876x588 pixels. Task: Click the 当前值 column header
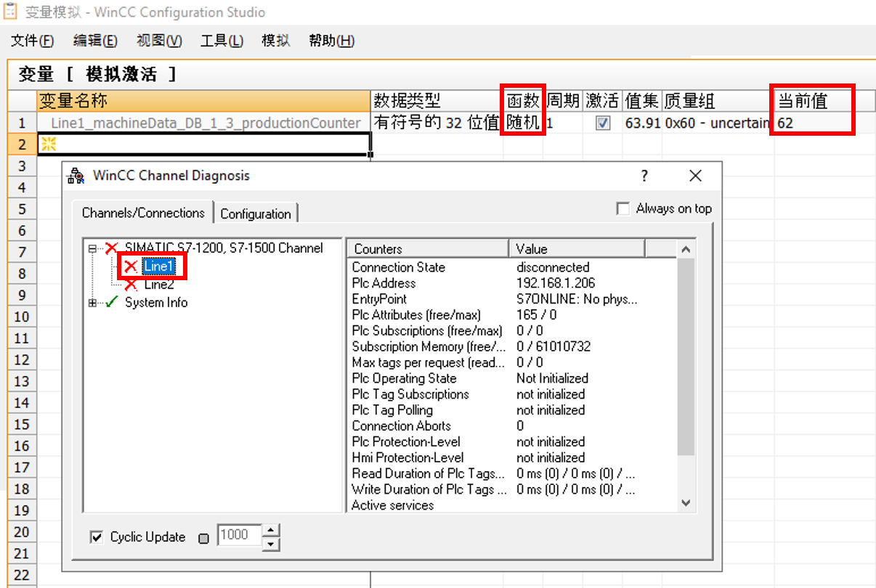pyautogui.click(x=825, y=101)
